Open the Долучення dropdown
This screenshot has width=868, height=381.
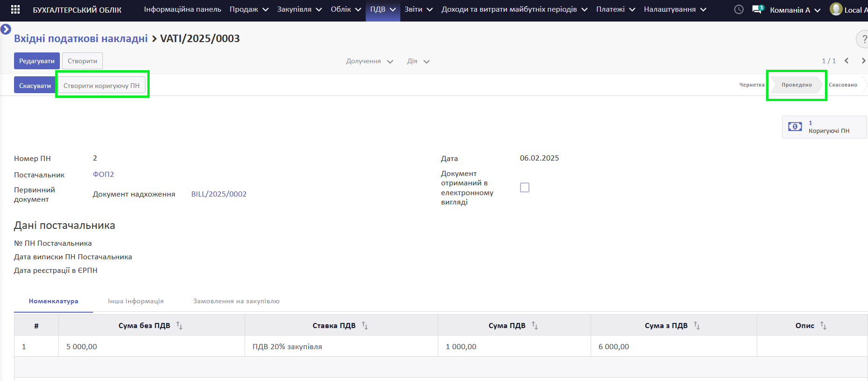tap(369, 61)
